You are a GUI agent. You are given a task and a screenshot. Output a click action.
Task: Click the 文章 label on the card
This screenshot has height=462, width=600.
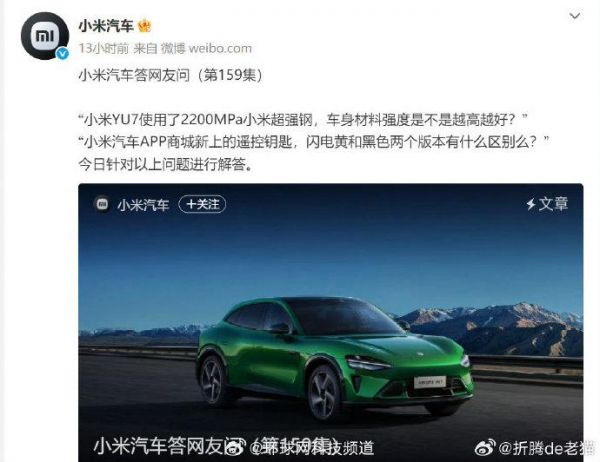553,204
